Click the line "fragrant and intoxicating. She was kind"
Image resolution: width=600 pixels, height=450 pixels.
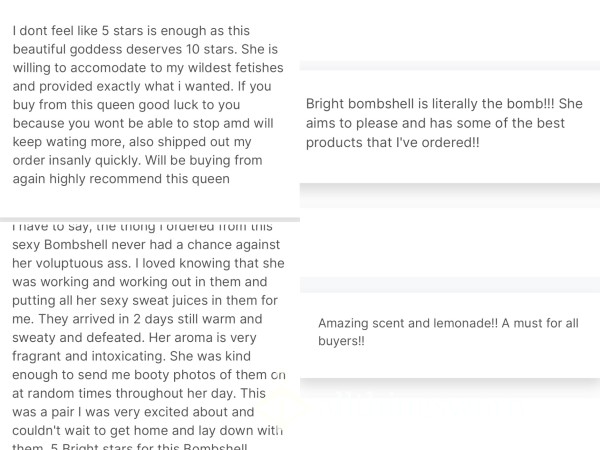[x=131, y=356]
